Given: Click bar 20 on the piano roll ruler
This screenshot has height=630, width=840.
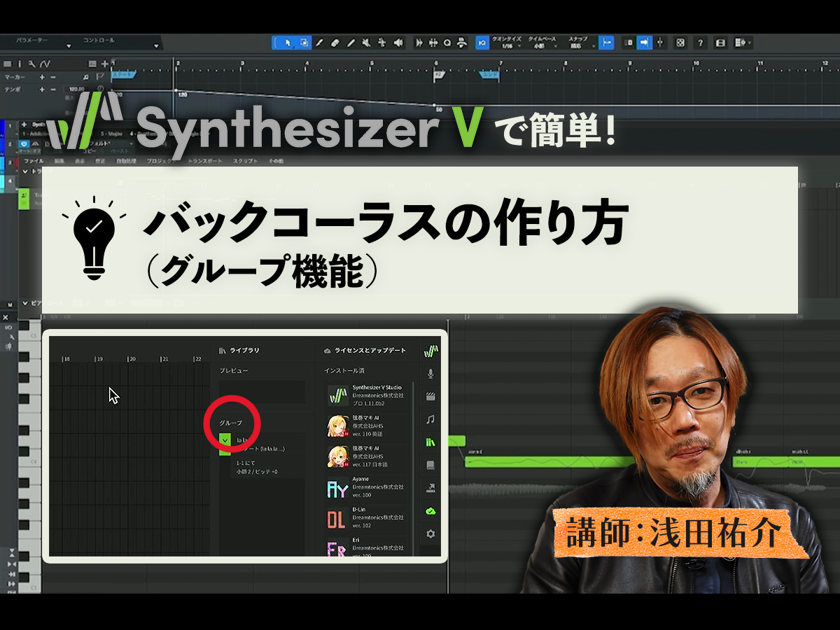Looking at the screenshot, I should coord(132,359).
